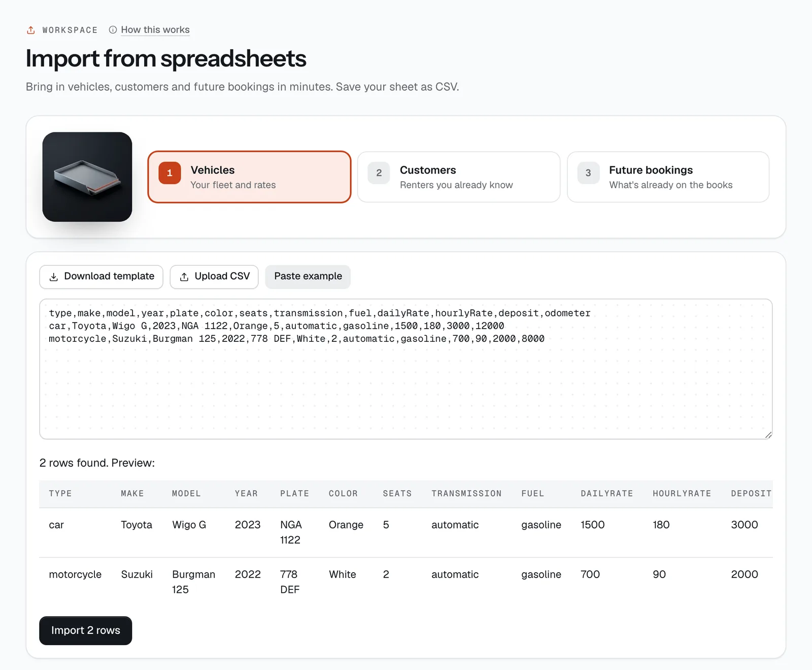Click the DEPOSIT column header
Image resolution: width=812 pixels, height=670 pixels.
[x=751, y=493]
